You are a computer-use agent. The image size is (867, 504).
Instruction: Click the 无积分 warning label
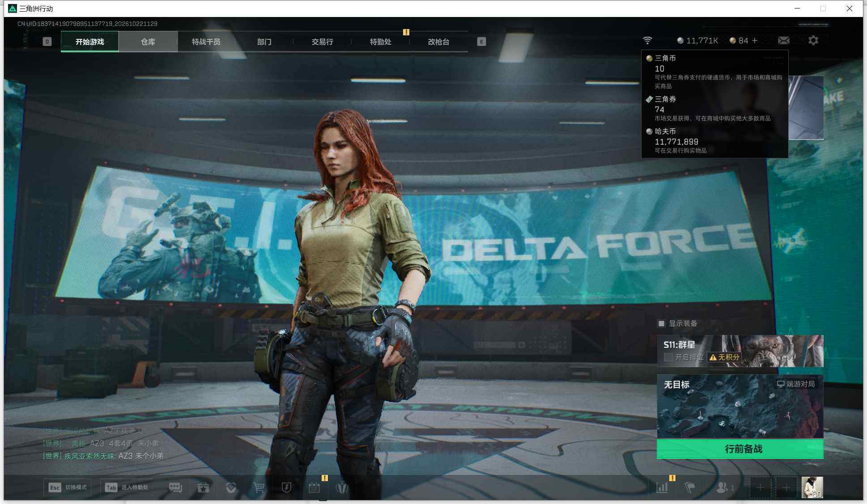point(725,357)
